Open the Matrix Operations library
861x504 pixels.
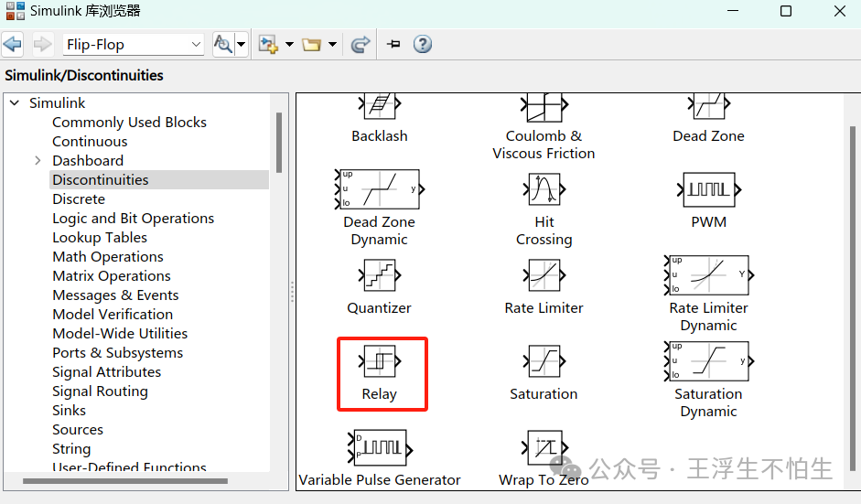112,275
